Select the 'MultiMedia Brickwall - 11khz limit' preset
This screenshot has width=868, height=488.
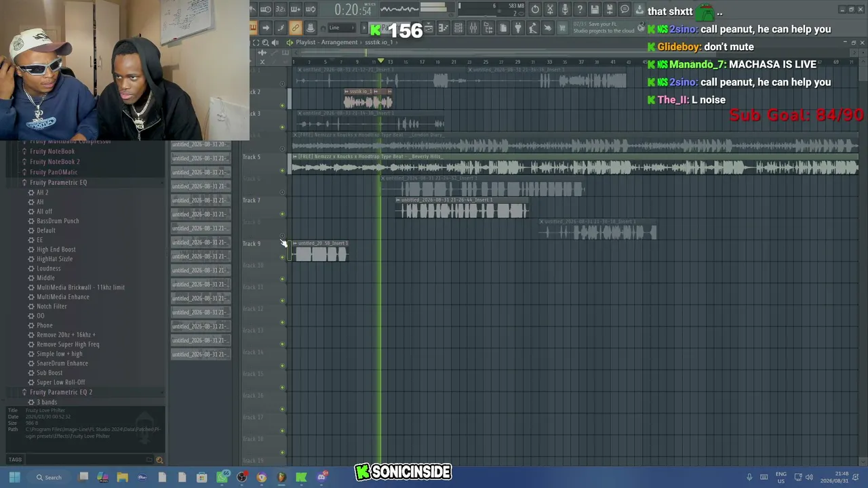(x=81, y=287)
